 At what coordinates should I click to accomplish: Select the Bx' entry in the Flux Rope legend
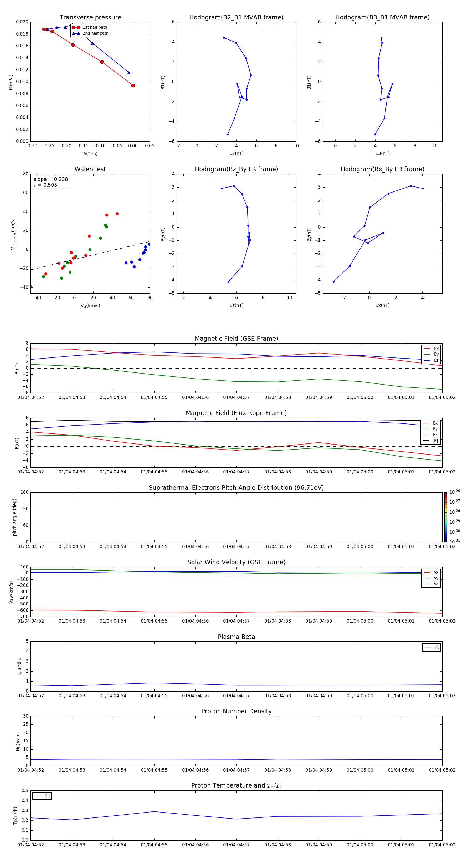(x=431, y=423)
